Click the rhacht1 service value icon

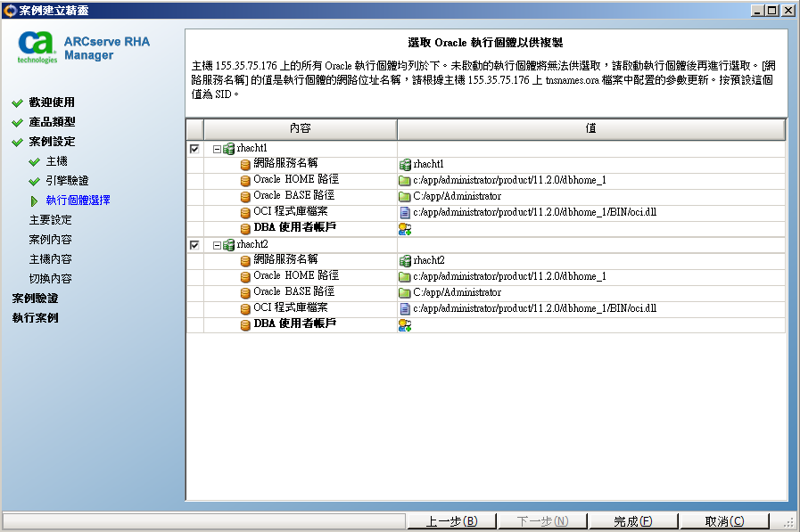[405, 165]
